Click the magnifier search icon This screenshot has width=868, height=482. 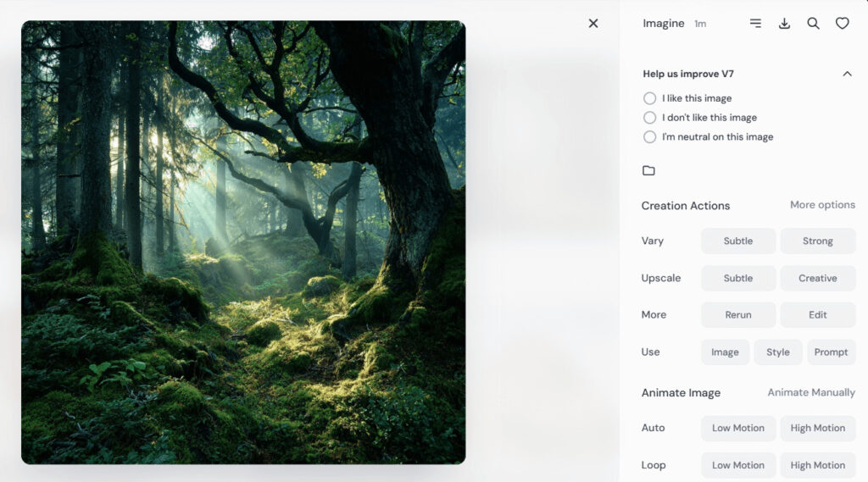click(x=813, y=23)
